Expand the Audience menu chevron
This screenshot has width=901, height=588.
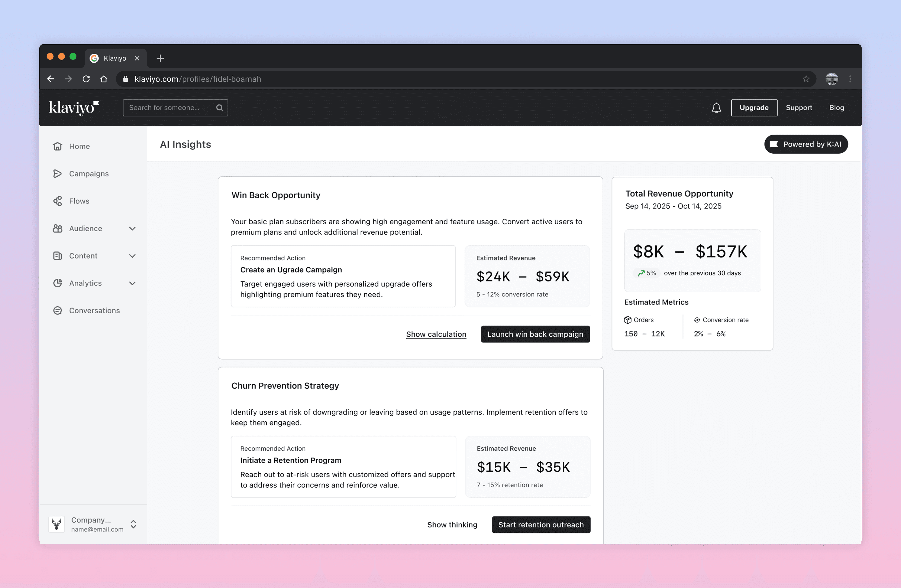click(132, 229)
